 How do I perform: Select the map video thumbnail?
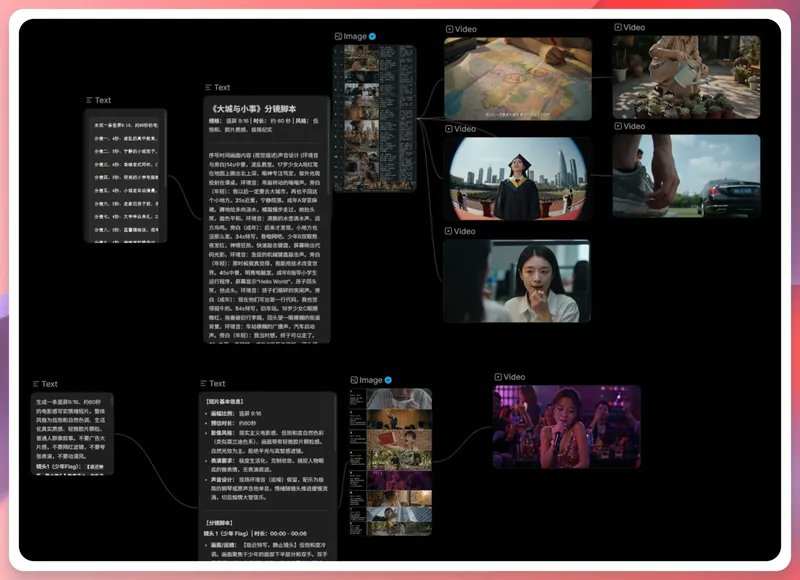tap(518, 79)
